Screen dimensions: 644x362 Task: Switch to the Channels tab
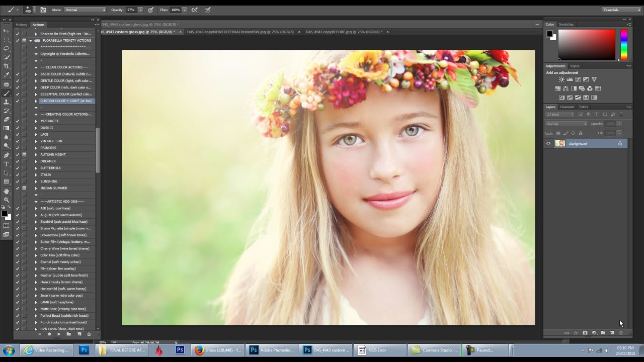567,107
